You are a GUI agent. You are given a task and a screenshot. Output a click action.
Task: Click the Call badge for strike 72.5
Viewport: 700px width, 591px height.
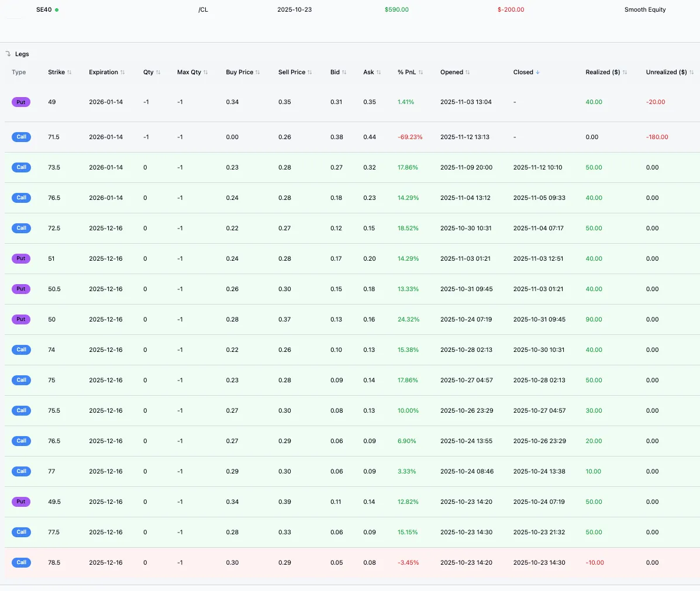tap(22, 228)
